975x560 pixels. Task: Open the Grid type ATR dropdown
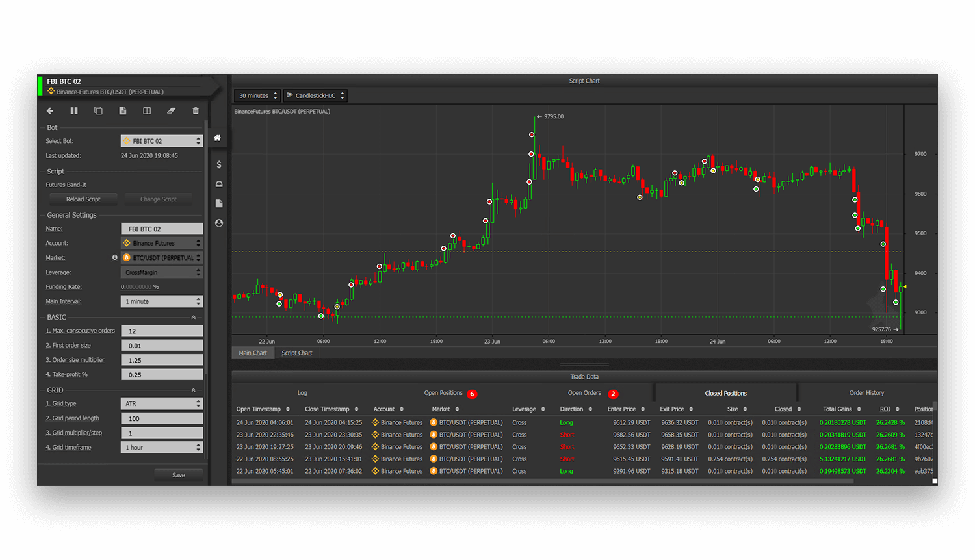[162, 403]
